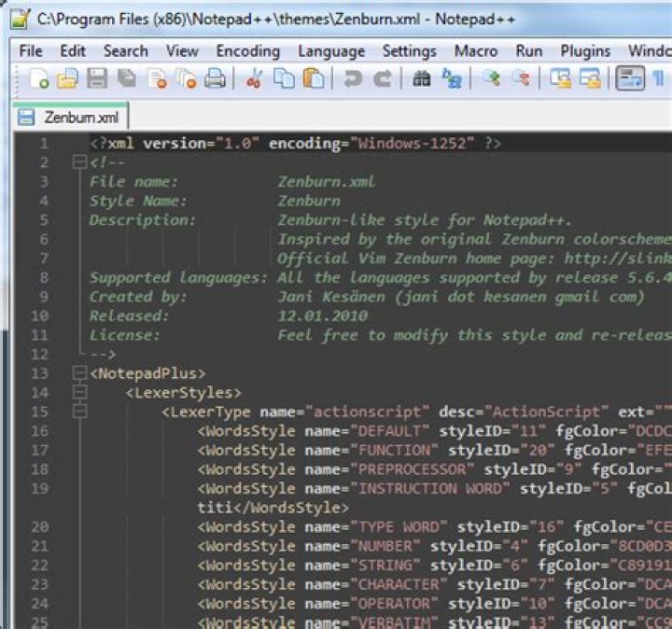Click the "DEFAULT" name value on line 16
This screenshot has width=672, height=629.
coord(389,430)
